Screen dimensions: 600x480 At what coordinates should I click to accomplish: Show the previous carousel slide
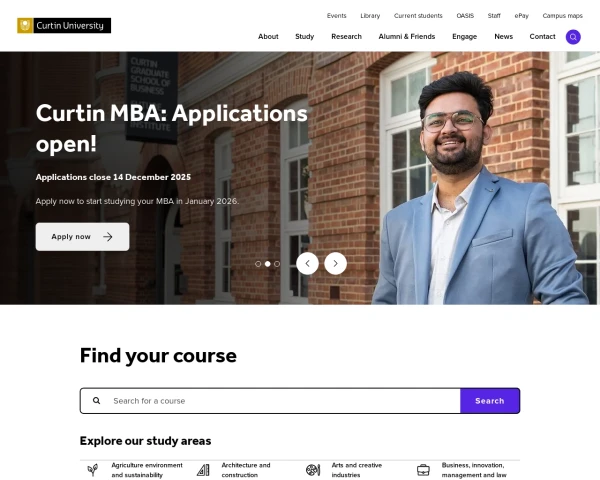(x=307, y=263)
